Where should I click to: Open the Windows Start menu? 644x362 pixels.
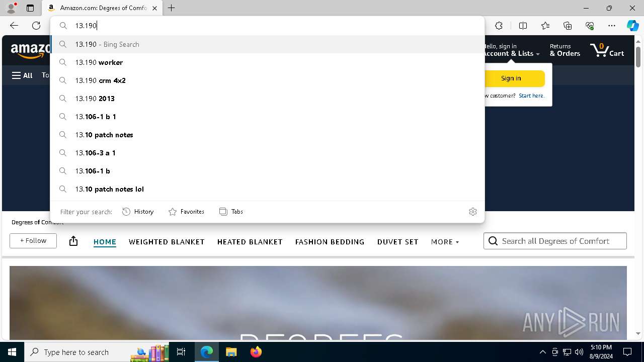pos(12,352)
